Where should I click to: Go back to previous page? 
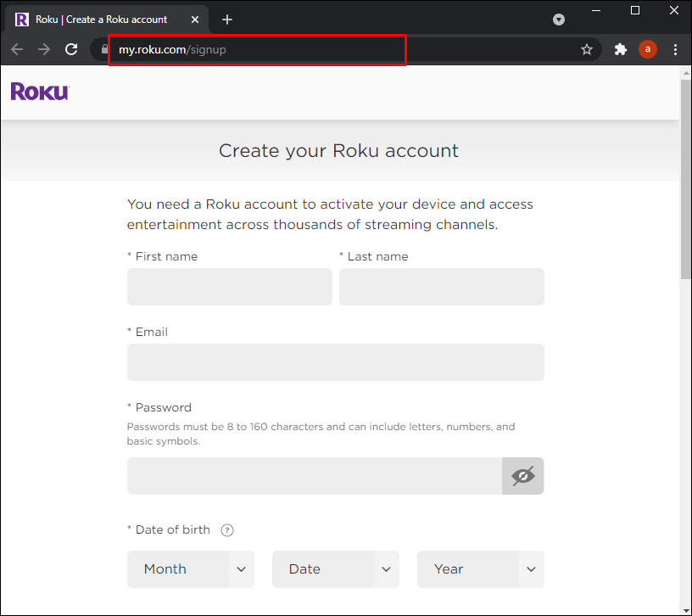pyautogui.click(x=17, y=50)
